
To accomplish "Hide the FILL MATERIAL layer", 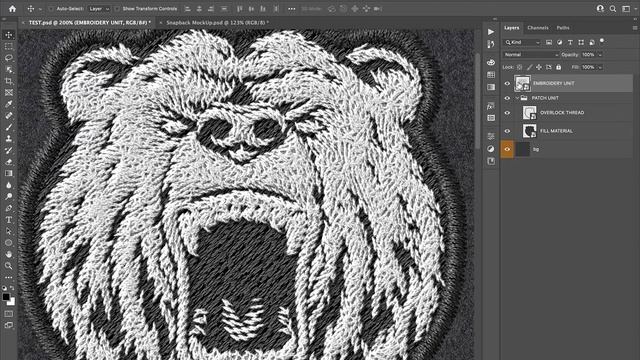I will [x=507, y=131].
